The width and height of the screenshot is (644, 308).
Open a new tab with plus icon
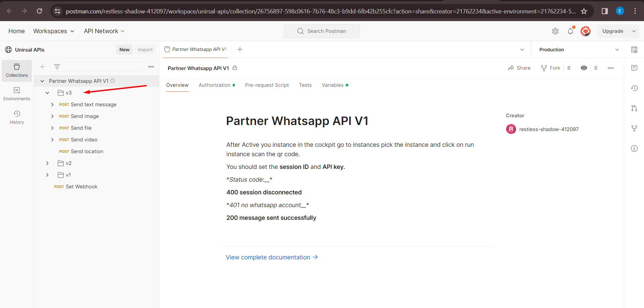tap(240, 50)
